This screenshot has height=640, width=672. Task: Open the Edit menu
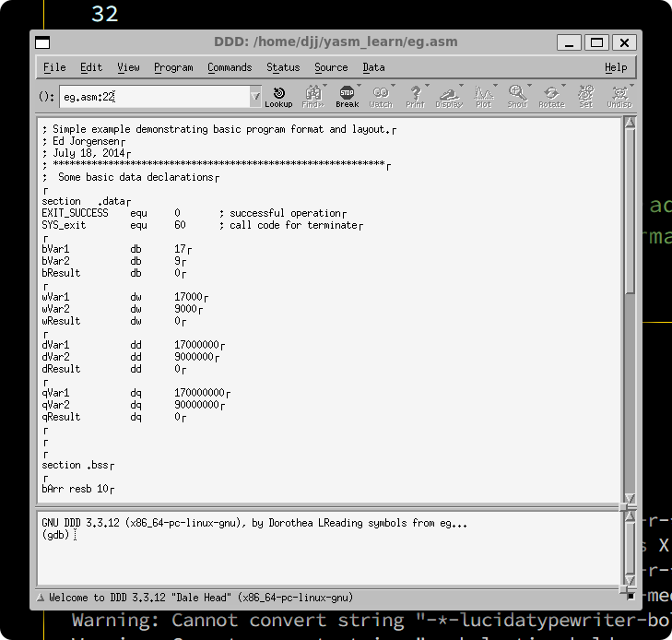[91, 67]
